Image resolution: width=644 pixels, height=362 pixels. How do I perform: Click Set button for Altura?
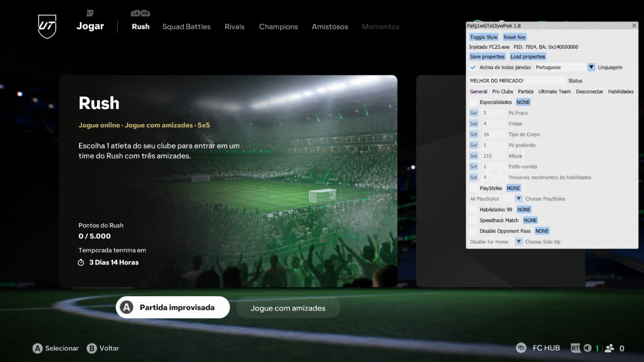(474, 156)
